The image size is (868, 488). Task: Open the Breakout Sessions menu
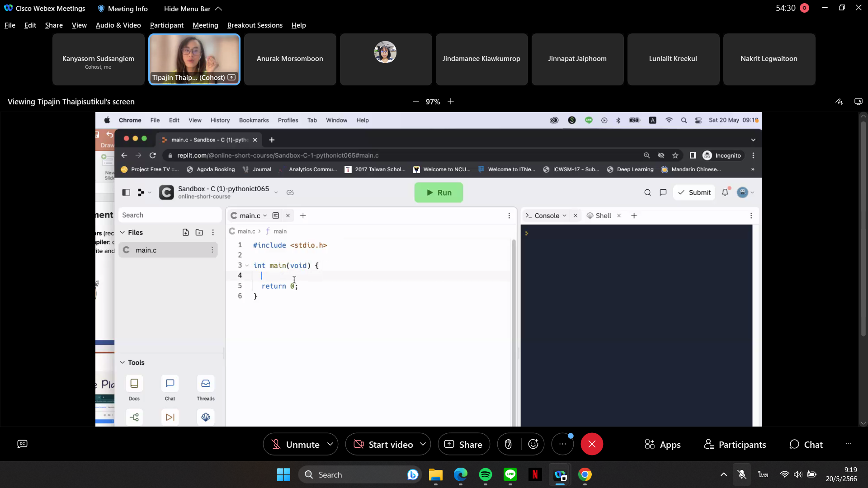click(255, 25)
